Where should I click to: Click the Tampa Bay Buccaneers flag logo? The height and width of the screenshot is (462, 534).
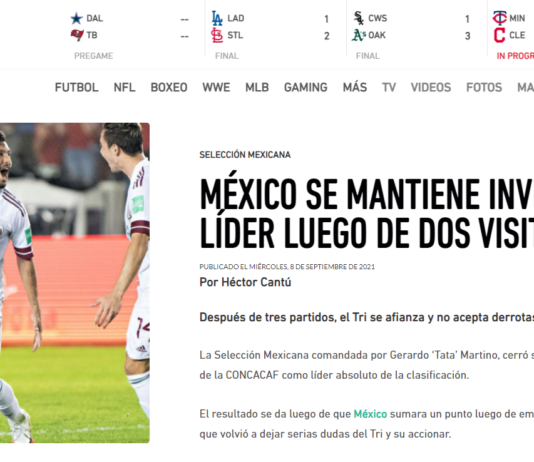pos(77,35)
